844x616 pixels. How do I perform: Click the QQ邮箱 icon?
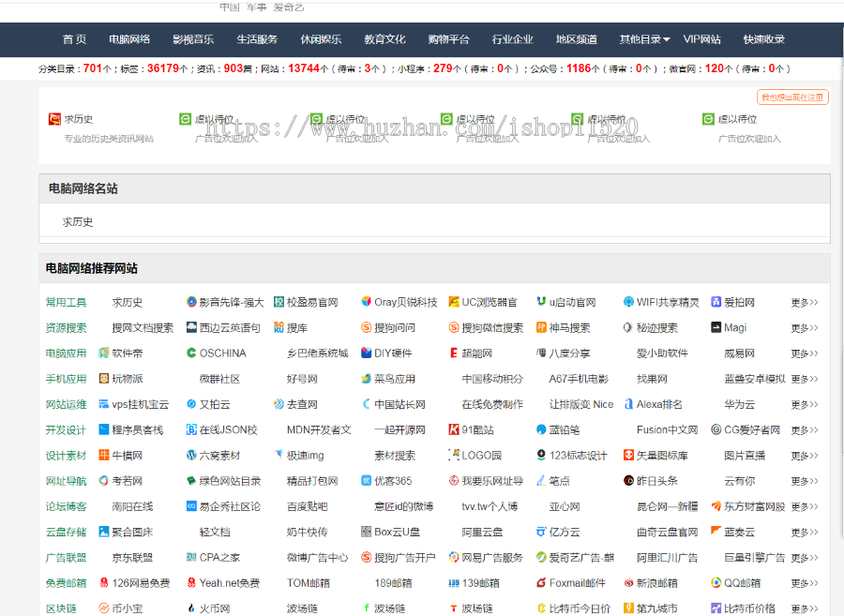coord(716,582)
